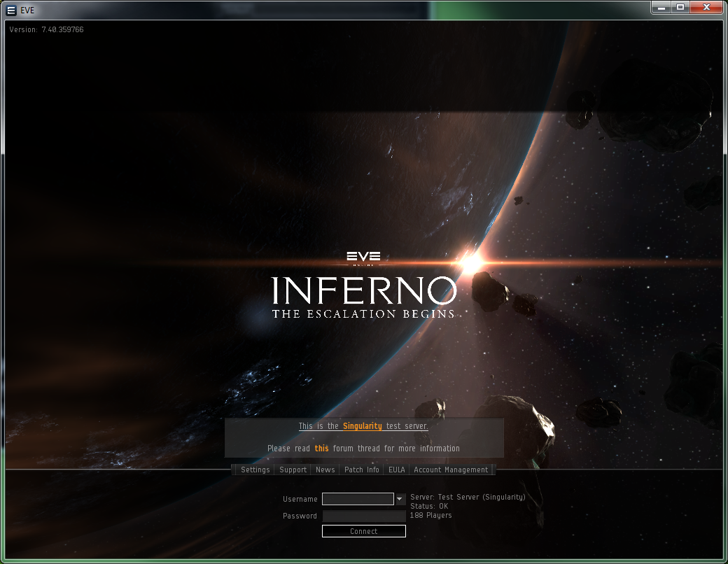Open Patch Info from login menu
The height and width of the screenshot is (564, 728).
coord(361,470)
